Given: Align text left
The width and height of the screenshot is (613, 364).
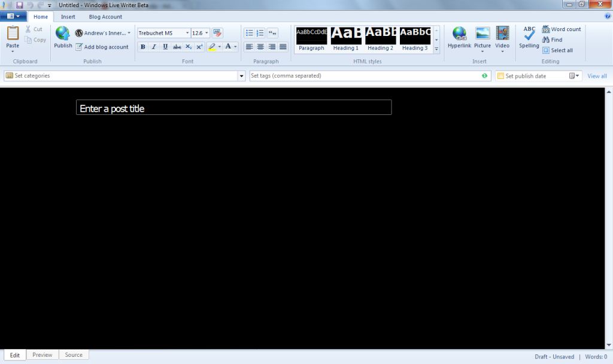Looking at the screenshot, I should (249, 47).
